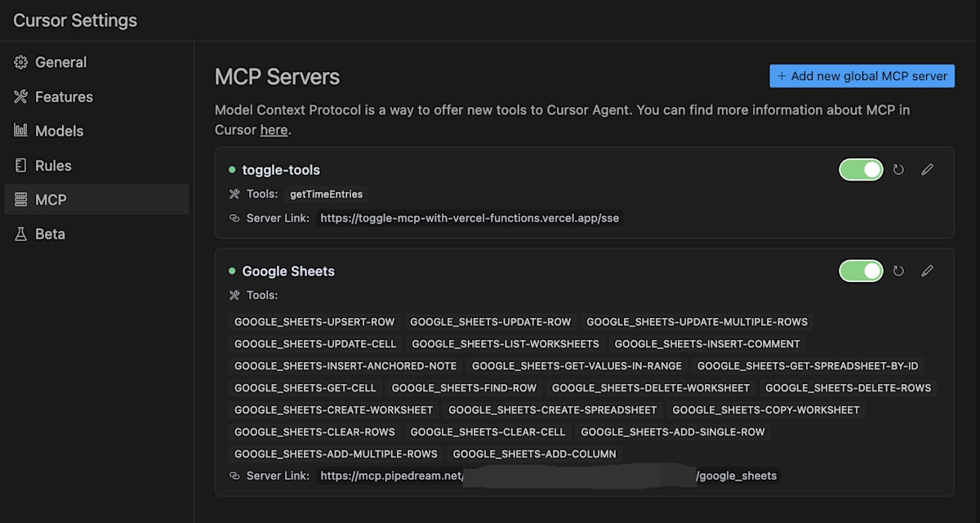Edit the toggle-tools server with pencil icon
This screenshot has width=980, height=523.
927,170
